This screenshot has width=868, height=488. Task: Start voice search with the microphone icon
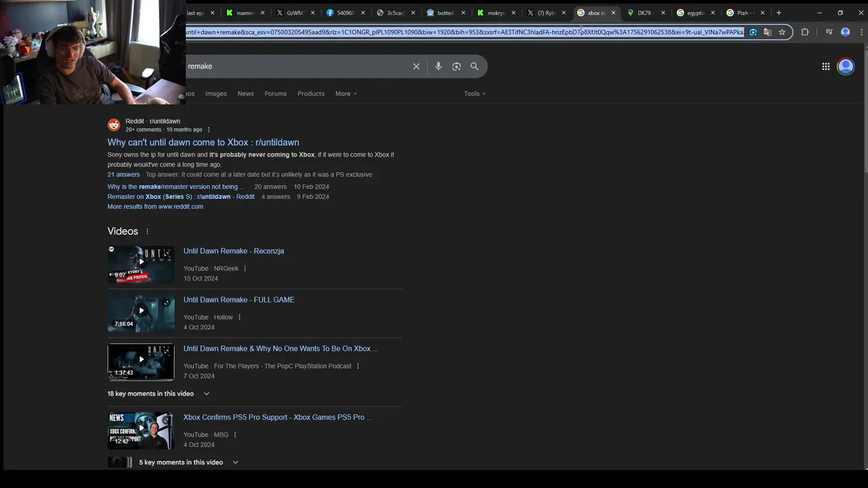coord(438,66)
